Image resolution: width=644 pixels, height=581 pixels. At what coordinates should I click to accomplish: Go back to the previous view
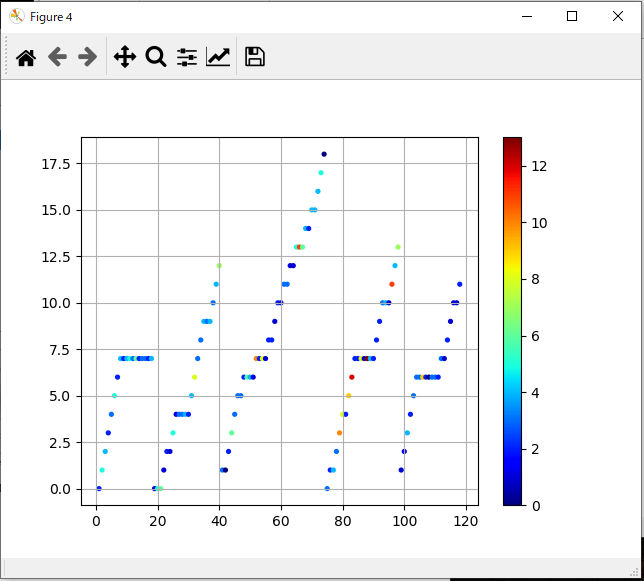tap(57, 57)
